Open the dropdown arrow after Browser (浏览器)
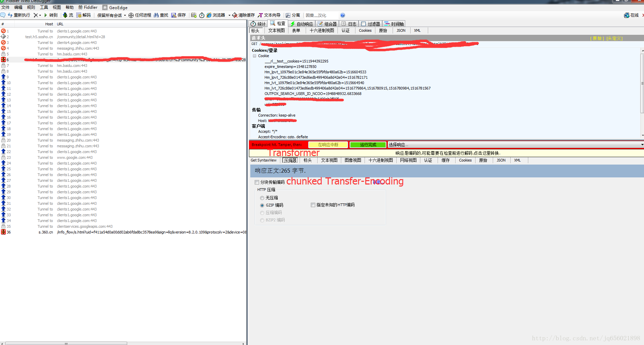 (x=229, y=15)
